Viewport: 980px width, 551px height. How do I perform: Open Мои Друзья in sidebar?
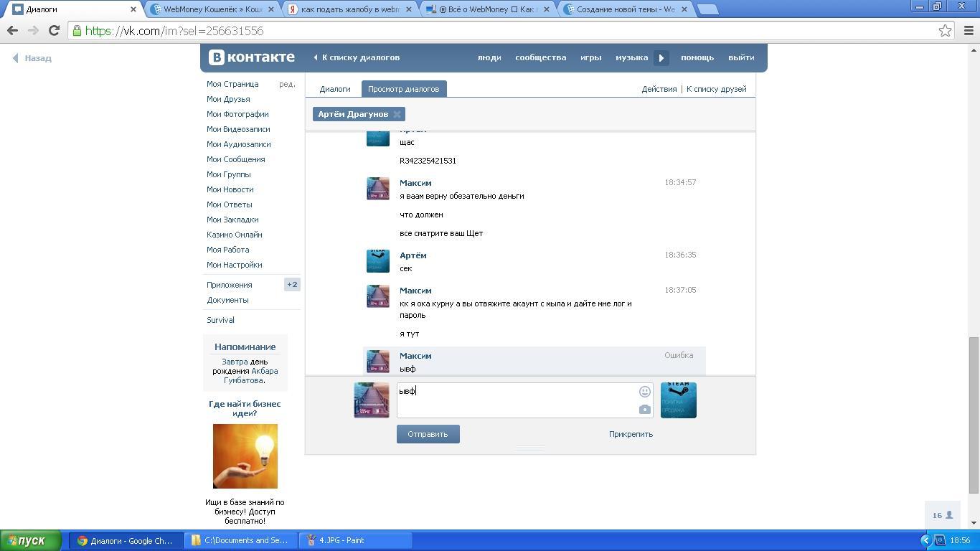pyautogui.click(x=228, y=99)
